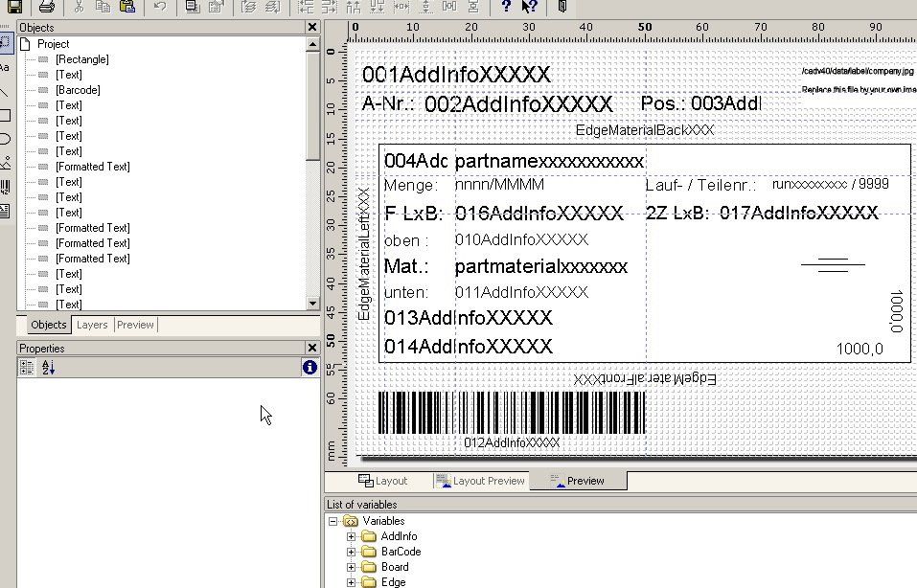Open Preview tab beside Layers
The image size is (917, 588).
pos(135,325)
